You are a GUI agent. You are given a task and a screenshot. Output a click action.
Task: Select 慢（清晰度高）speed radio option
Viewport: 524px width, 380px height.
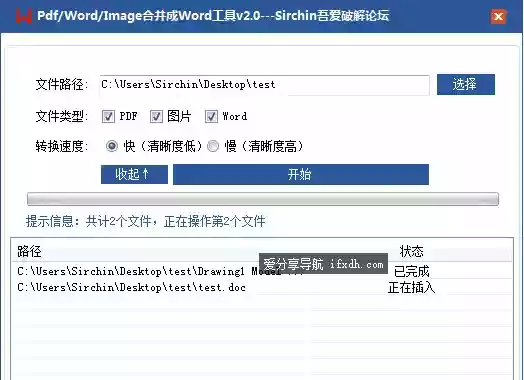[213, 146]
